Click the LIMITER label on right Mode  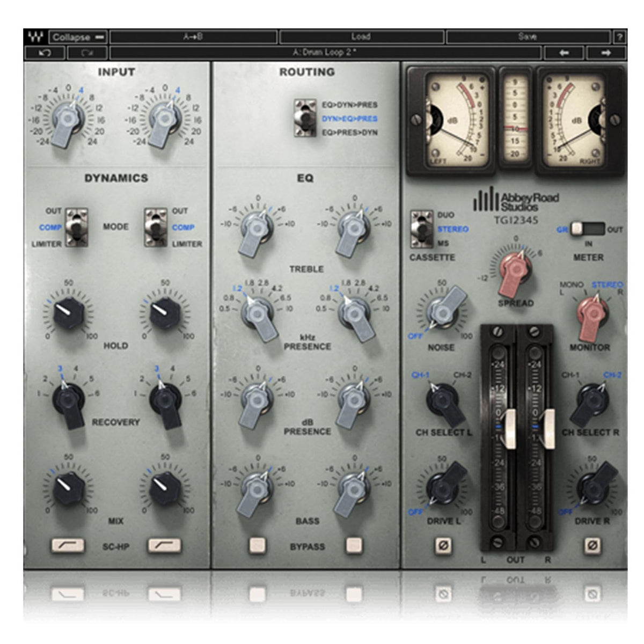pyautogui.click(x=187, y=244)
